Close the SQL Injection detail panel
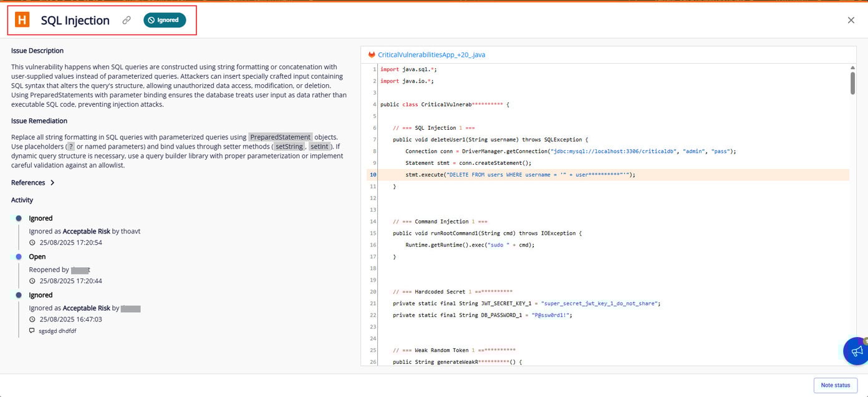 click(x=851, y=20)
